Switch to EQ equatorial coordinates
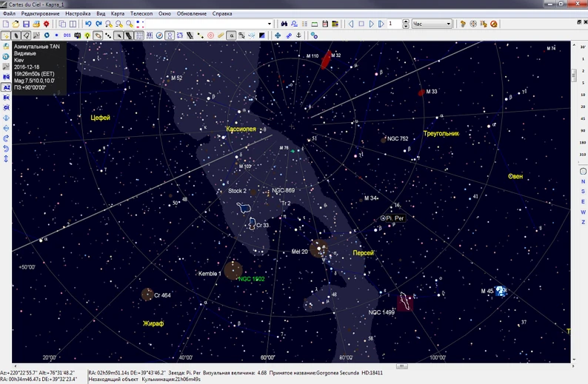The width and height of the screenshot is (588, 384). (x=6, y=77)
